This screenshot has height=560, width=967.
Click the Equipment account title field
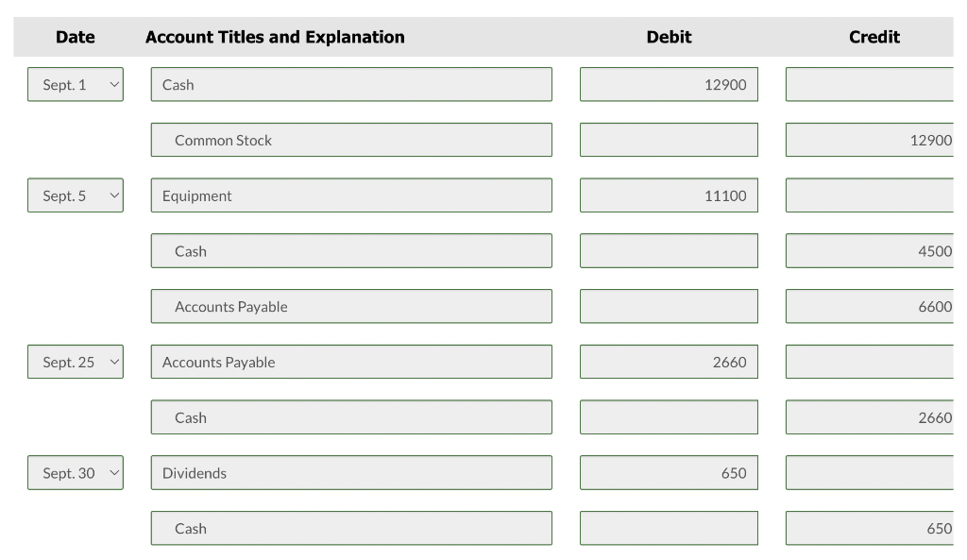pyautogui.click(x=351, y=195)
